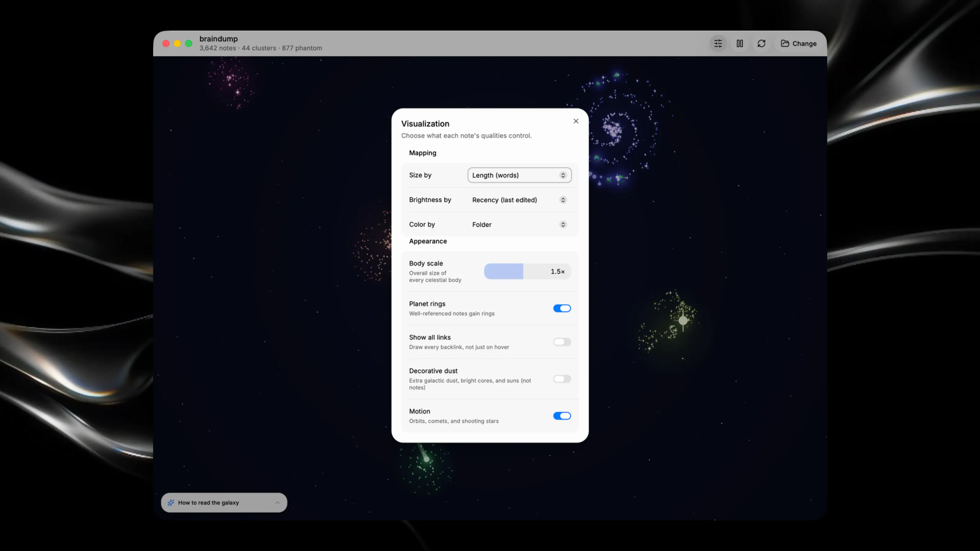Disable the Motion switch
The width and height of the screenshot is (980, 551).
pos(562,416)
